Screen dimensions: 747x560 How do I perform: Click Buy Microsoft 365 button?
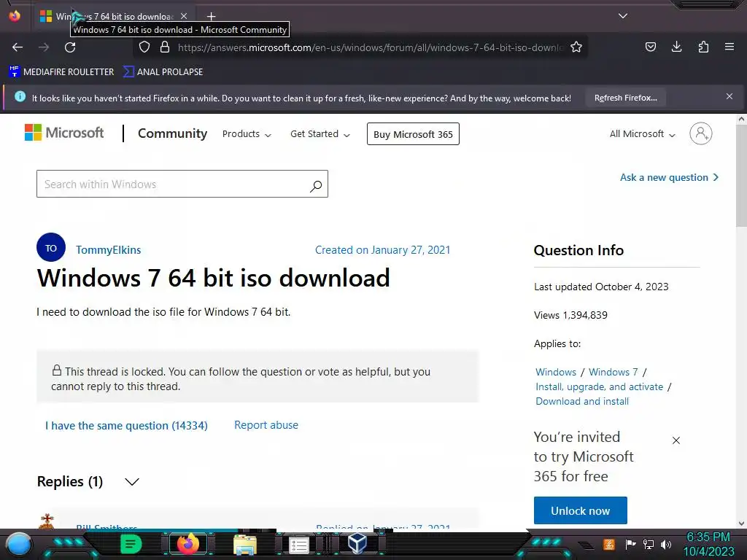point(413,134)
